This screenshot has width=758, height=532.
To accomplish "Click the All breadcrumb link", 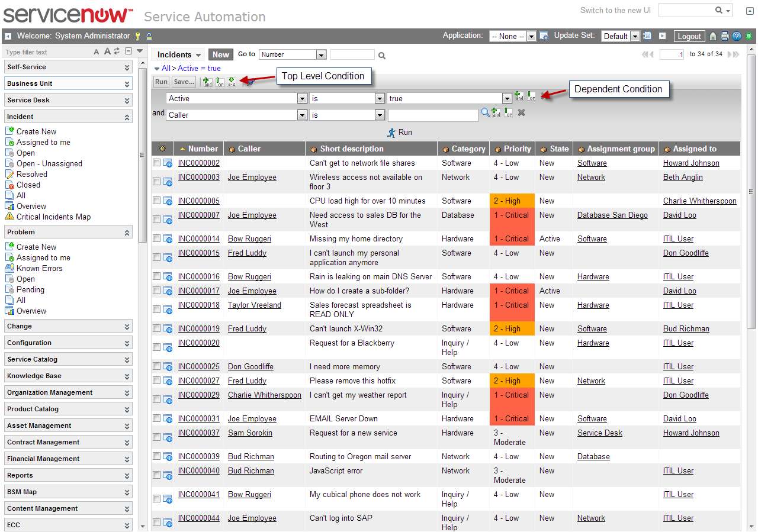I will pyautogui.click(x=166, y=68).
